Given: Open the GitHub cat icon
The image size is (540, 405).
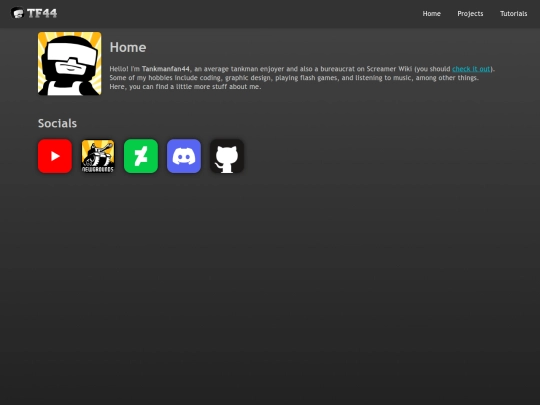Looking at the screenshot, I should pyautogui.click(x=227, y=156).
